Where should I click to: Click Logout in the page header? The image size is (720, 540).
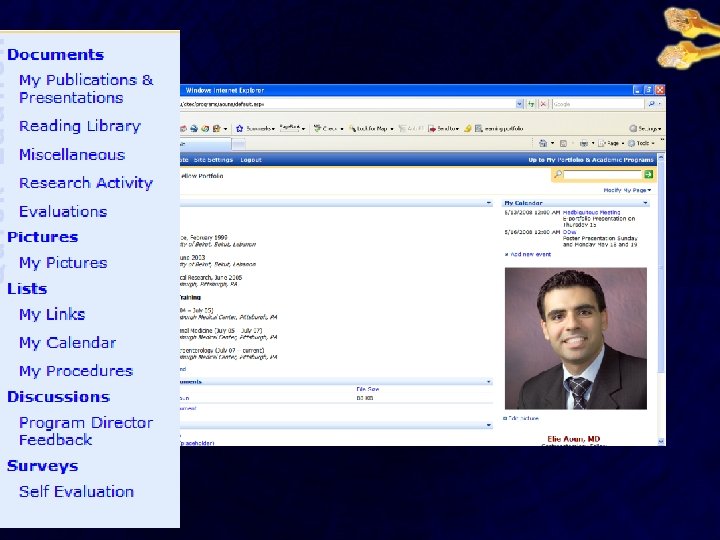251,160
